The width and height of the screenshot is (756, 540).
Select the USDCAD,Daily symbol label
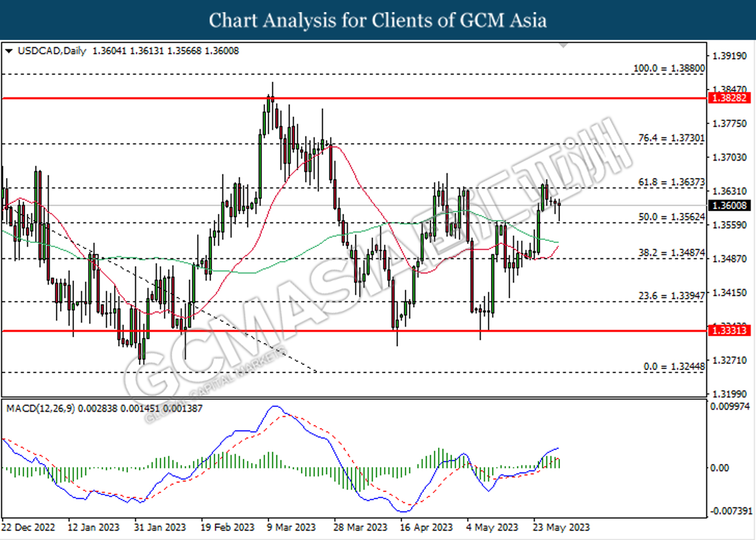pyautogui.click(x=52, y=51)
